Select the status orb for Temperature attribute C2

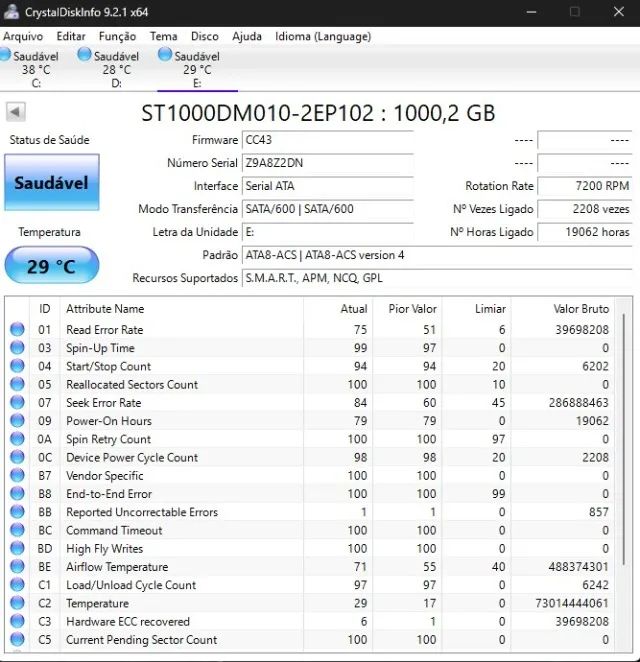17,603
